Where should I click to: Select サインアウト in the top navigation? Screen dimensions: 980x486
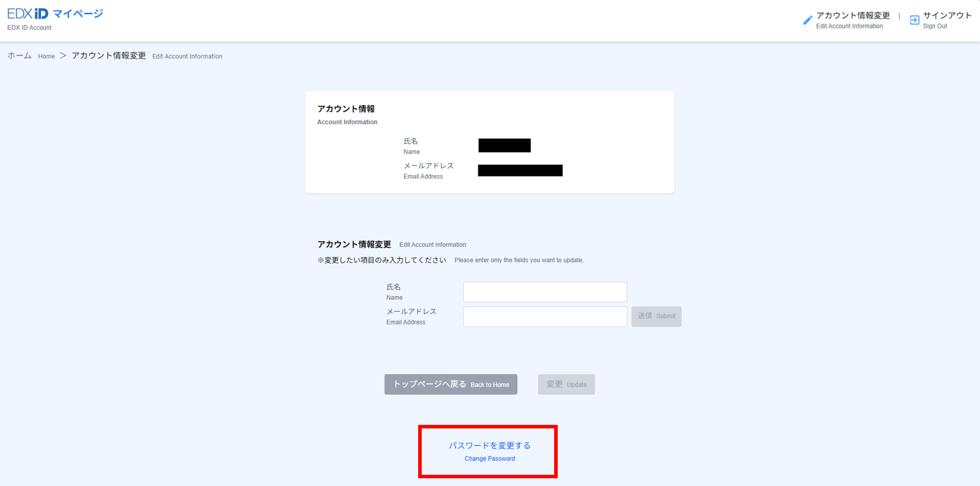947,16
